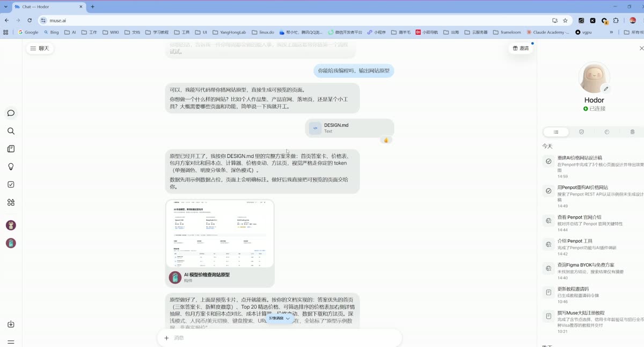644x347 pixels.
Task: Expand the bookmarks overflow chevron
Action: [x=611, y=32]
